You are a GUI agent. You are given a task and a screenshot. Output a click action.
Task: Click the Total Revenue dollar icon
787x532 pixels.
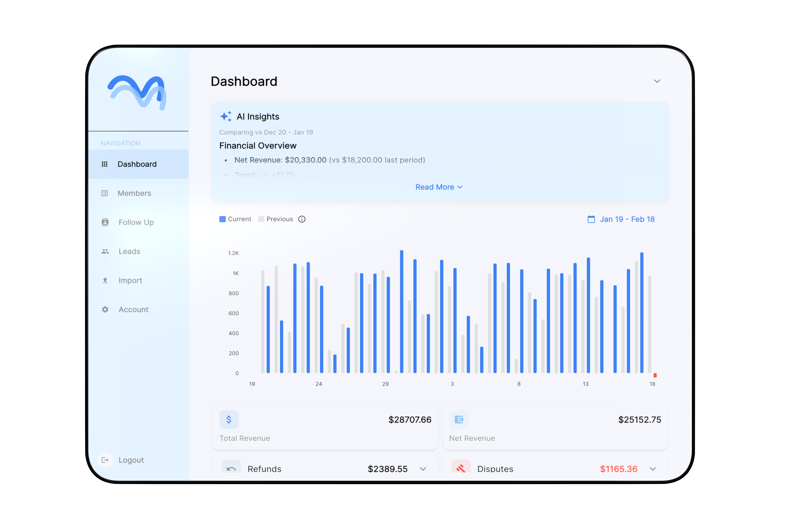229,420
